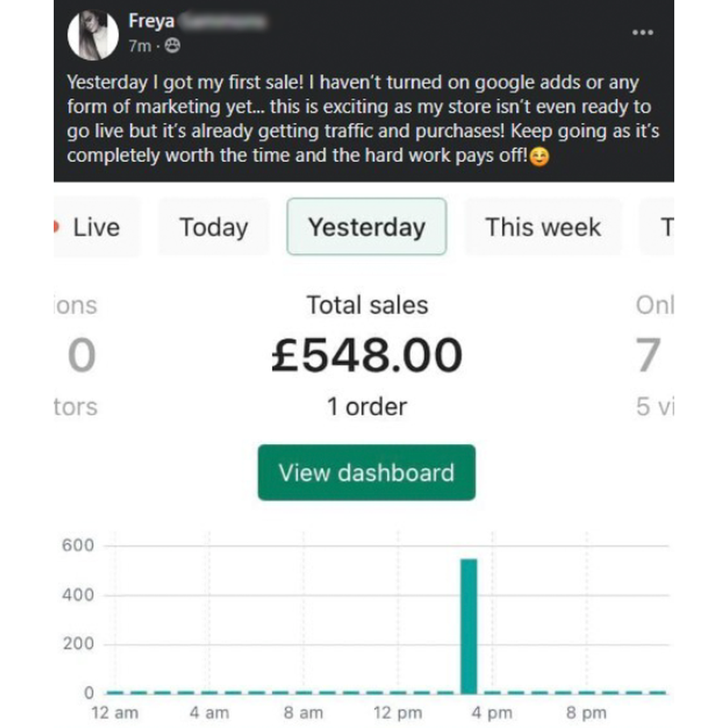Switch to the Yesterday tab
The image size is (728, 728).
click(x=366, y=227)
